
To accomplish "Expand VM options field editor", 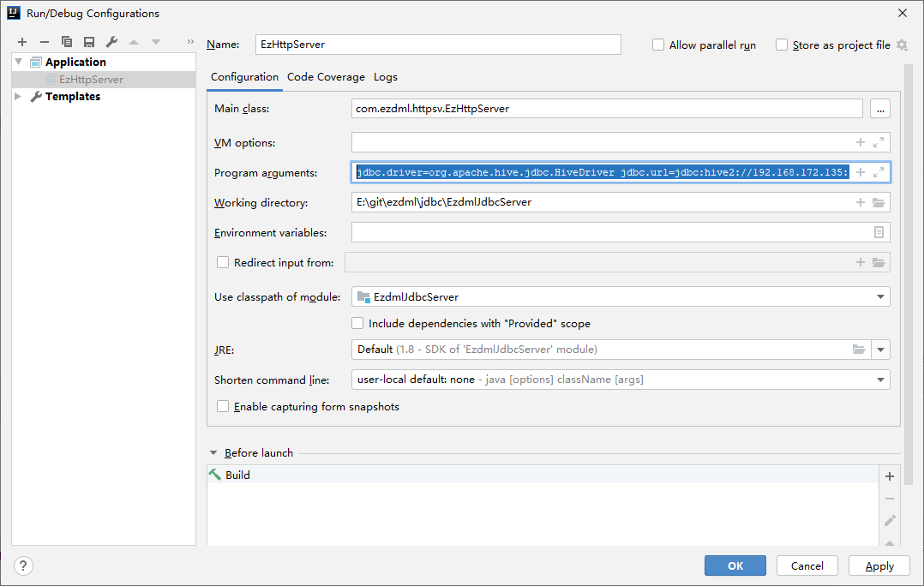I will pos(879,142).
